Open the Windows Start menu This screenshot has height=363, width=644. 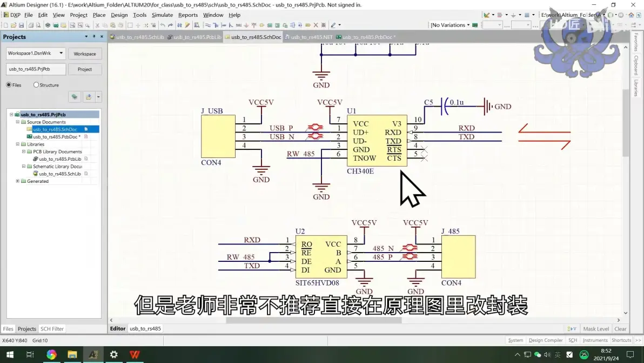pos(9,354)
